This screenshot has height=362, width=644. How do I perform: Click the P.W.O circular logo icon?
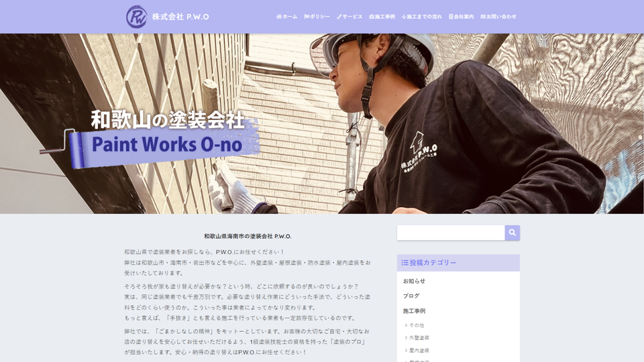[136, 17]
